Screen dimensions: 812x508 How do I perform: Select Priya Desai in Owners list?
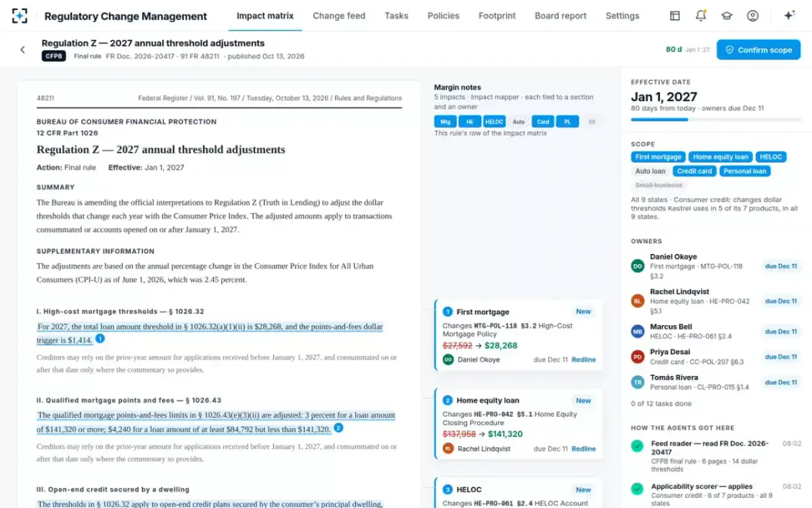tap(716, 356)
